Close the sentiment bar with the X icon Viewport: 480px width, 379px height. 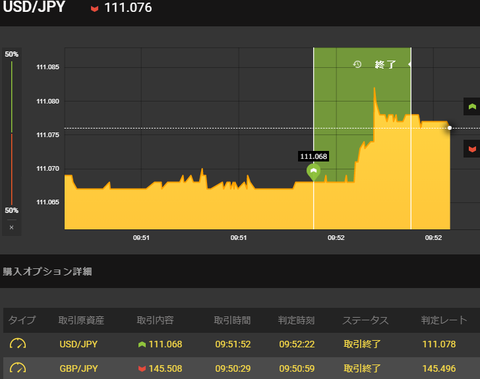(12, 227)
